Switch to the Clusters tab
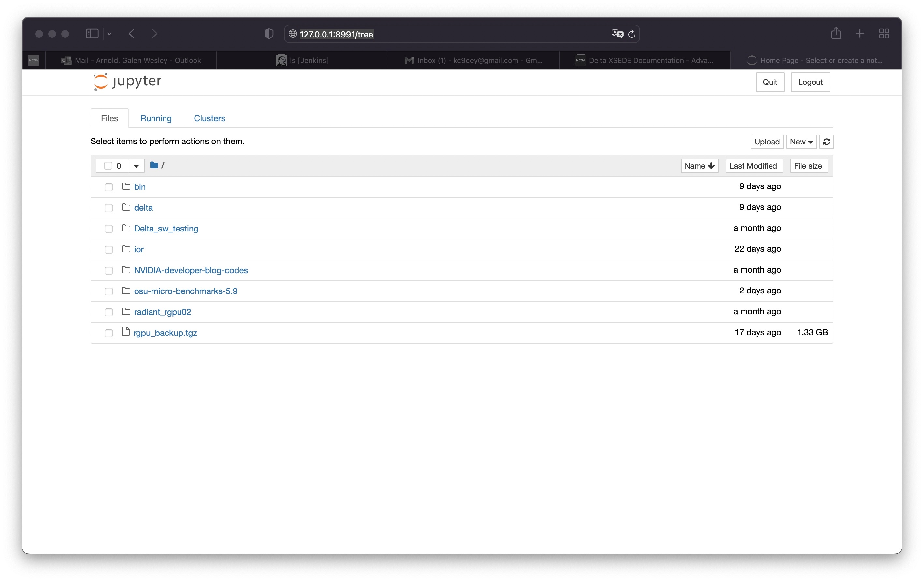 click(x=209, y=118)
